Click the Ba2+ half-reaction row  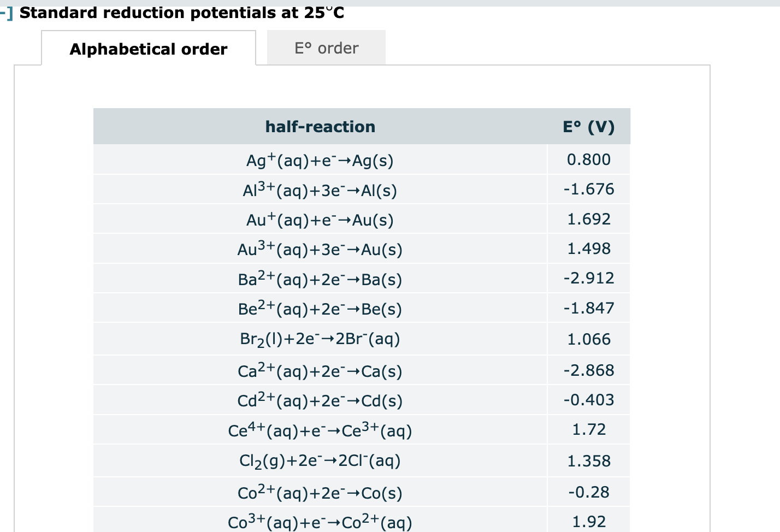pos(320,279)
